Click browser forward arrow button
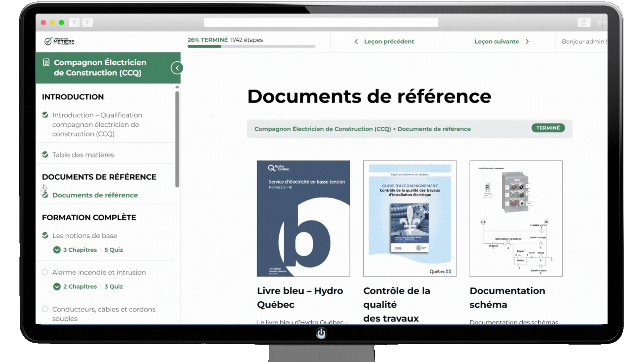 pyautogui.click(x=87, y=22)
